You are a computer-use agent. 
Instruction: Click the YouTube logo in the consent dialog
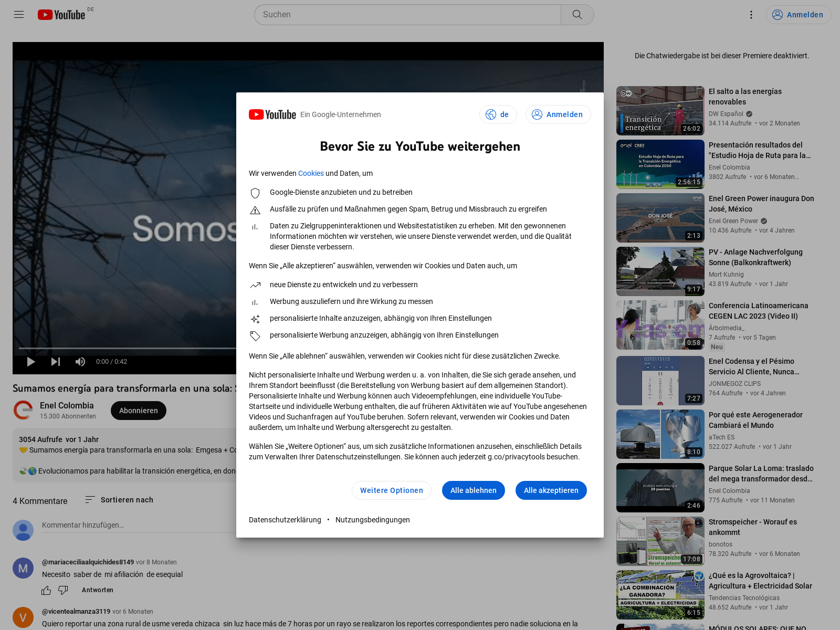pyautogui.click(x=272, y=114)
